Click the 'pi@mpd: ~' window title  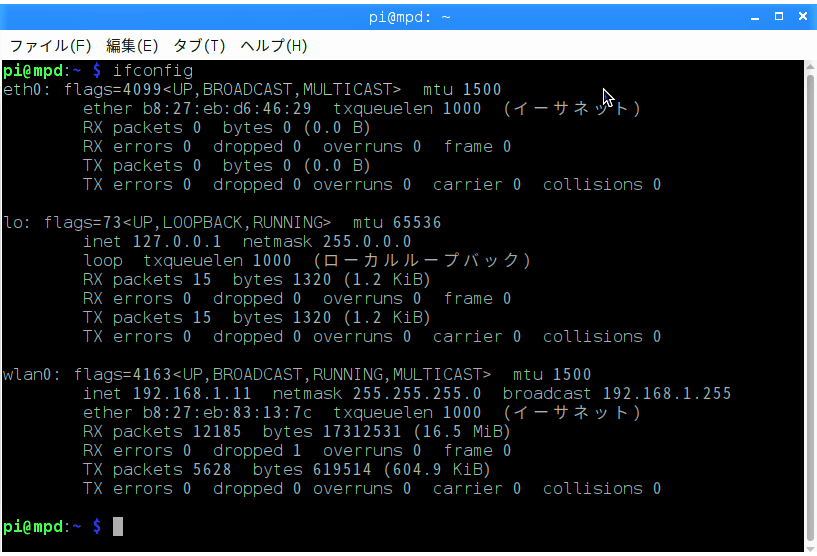click(x=409, y=17)
